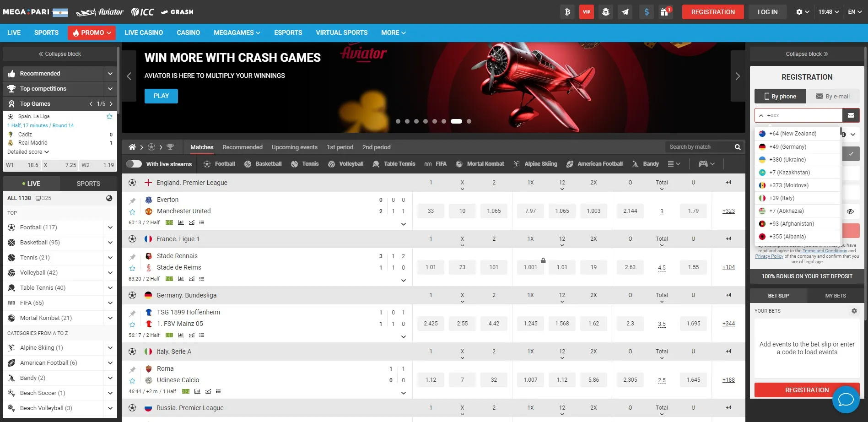The image size is (868, 422).
Task: Open match statistics chart icon for Everton game
Action: 181,222
